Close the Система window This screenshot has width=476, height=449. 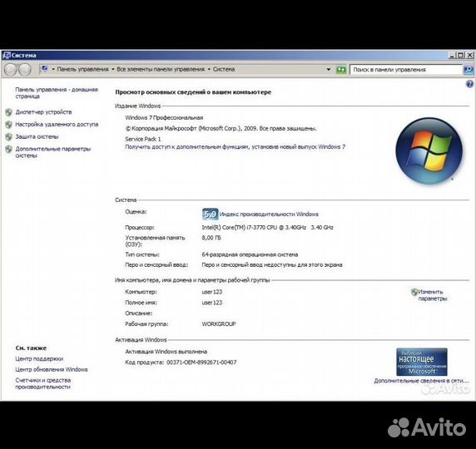(x=469, y=55)
